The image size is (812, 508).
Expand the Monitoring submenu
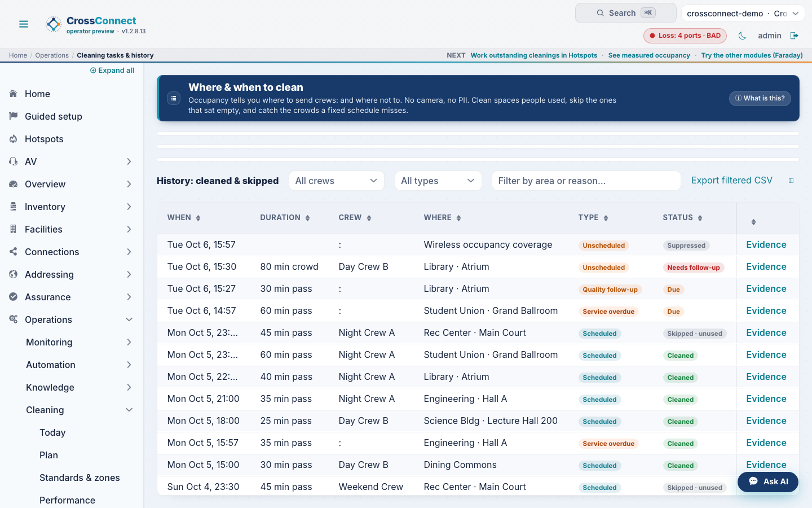(x=129, y=342)
